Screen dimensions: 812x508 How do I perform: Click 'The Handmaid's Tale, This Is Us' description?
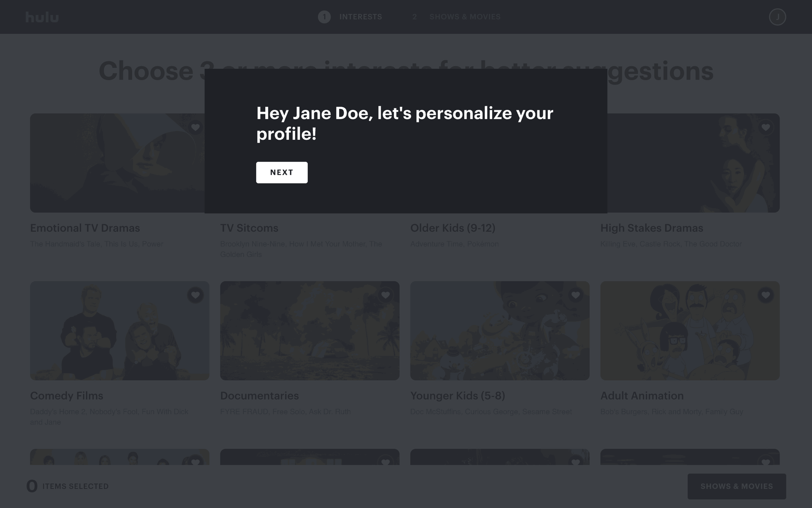[x=96, y=244]
